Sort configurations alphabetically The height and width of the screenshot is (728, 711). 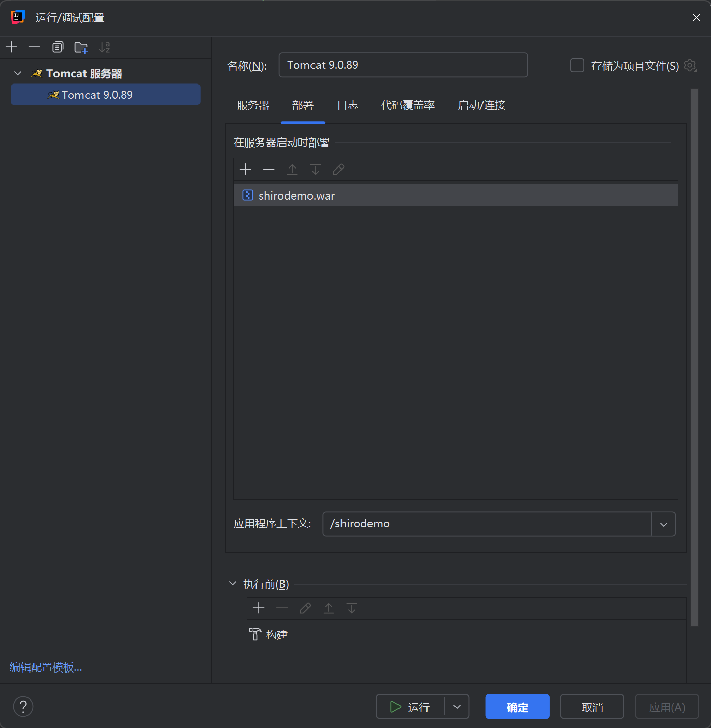pyautogui.click(x=104, y=47)
